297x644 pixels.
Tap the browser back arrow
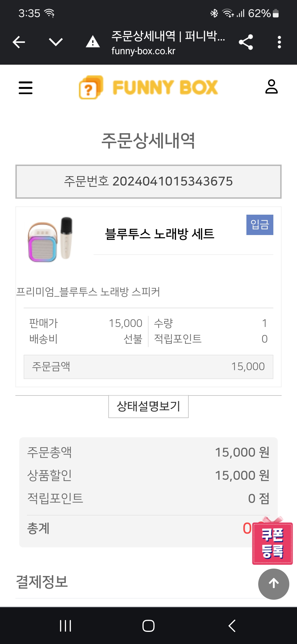[x=19, y=42]
